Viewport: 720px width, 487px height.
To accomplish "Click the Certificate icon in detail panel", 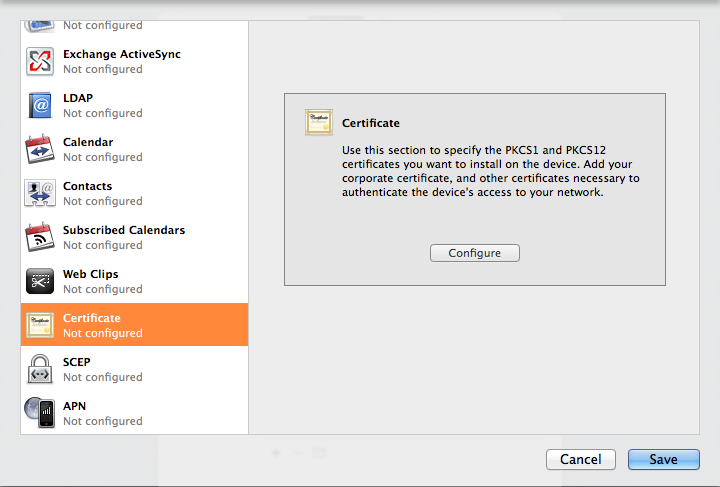I will tap(319, 122).
